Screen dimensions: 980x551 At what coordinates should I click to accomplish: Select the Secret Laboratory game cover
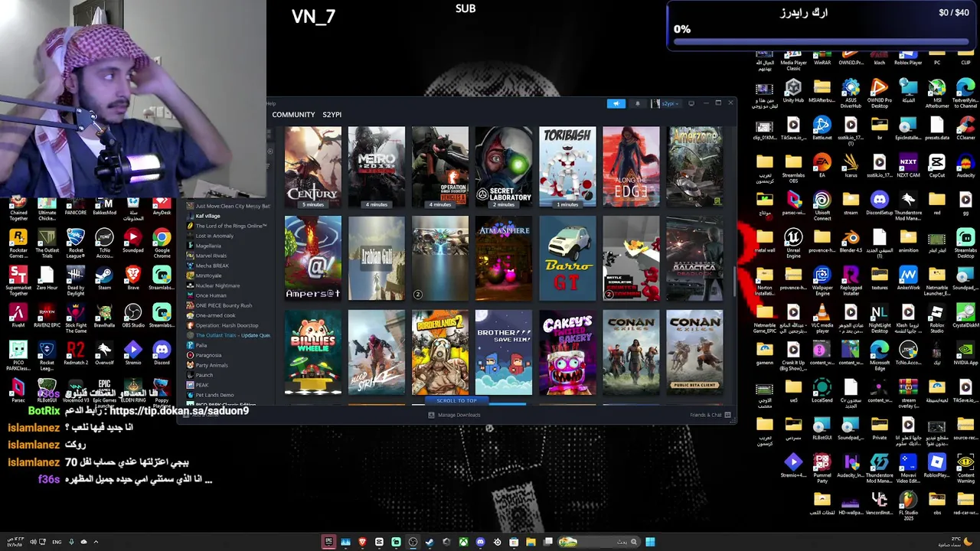(x=504, y=167)
